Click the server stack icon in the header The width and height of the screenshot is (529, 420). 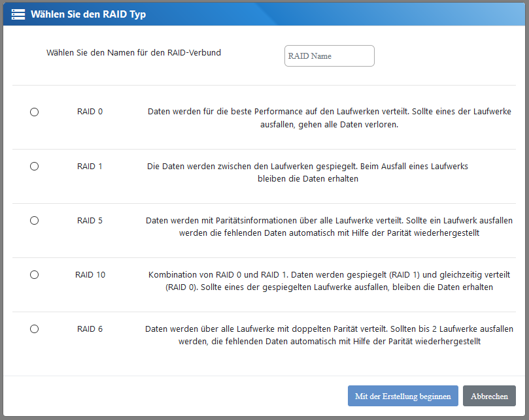(18, 14)
